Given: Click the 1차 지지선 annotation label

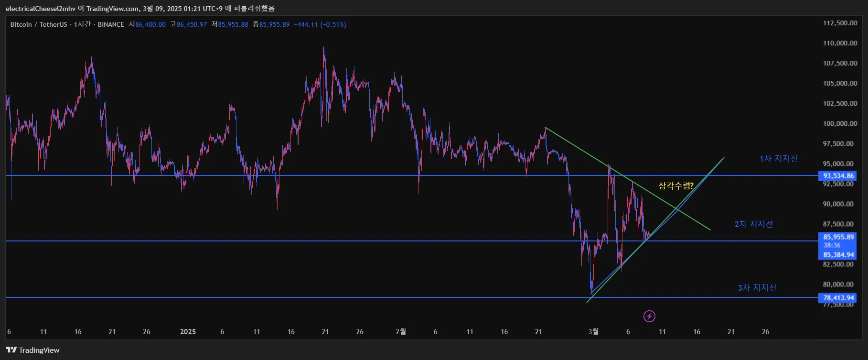Looking at the screenshot, I should [x=779, y=159].
